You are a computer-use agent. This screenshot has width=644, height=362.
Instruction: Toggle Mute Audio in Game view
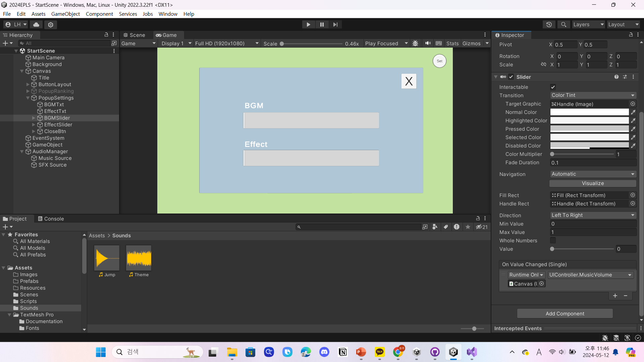(x=428, y=43)
